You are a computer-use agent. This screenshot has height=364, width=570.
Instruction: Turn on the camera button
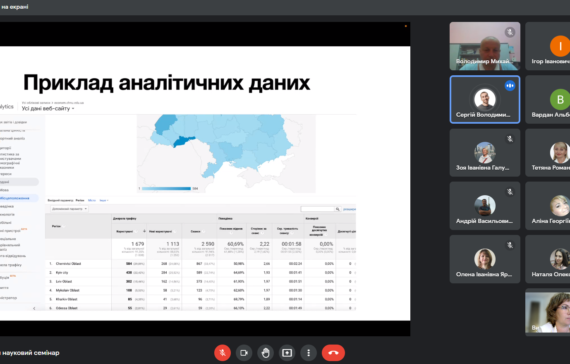pos(244,353)
